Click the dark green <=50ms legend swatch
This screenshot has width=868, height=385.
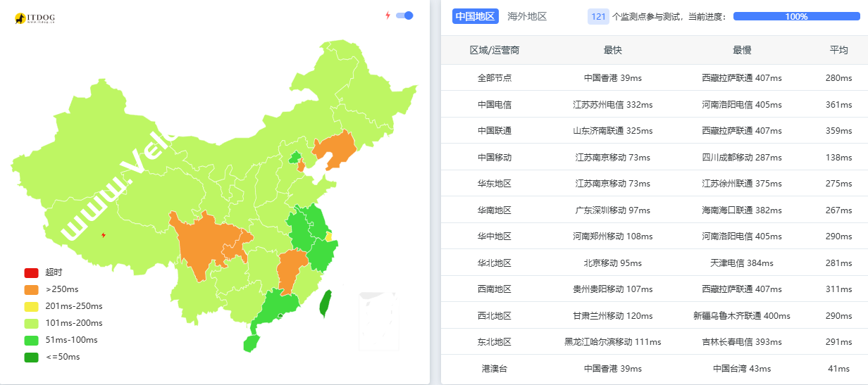pyautogui.click(x=31, y=357)
